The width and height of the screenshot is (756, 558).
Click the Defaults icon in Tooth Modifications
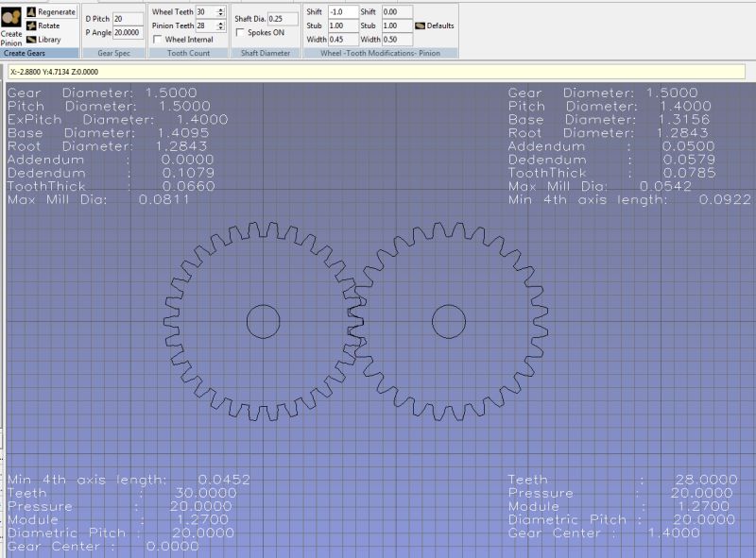click(420, 25)
